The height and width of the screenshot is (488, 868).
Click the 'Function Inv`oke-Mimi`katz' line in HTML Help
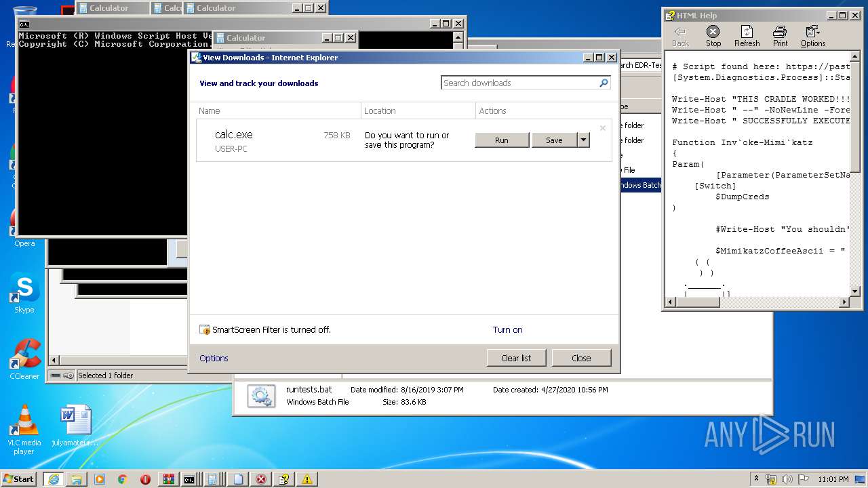pos(742,142)
